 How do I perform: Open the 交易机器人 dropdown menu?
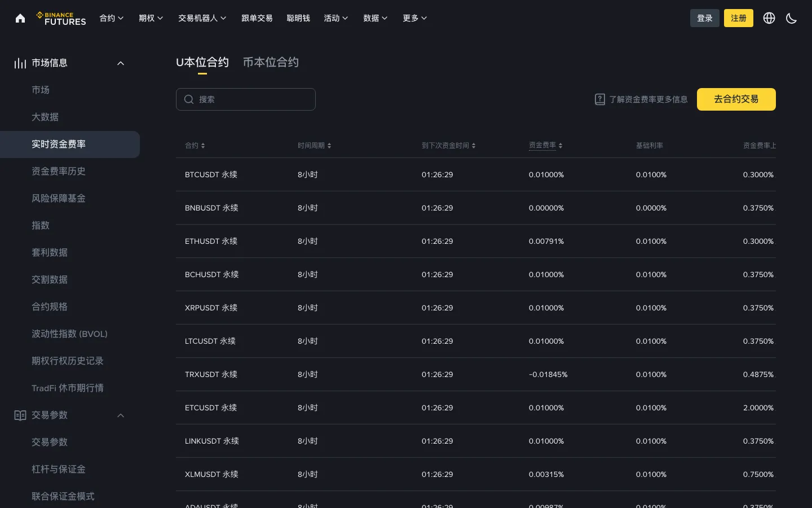[x=202, y=18]
